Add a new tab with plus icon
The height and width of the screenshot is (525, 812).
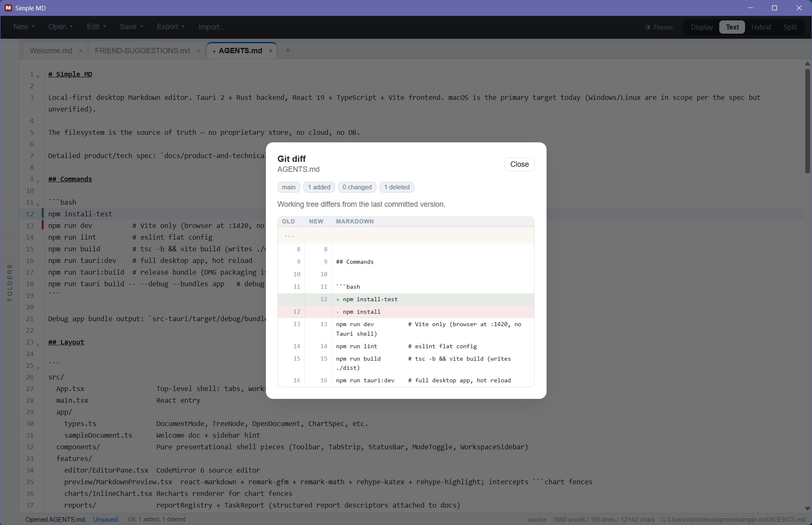click(x=287, y=50)
